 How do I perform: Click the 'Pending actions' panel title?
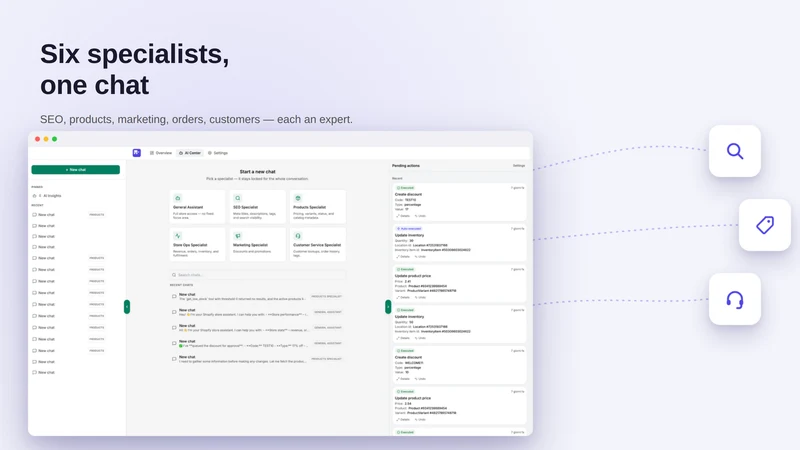click(x=406, y=166)
